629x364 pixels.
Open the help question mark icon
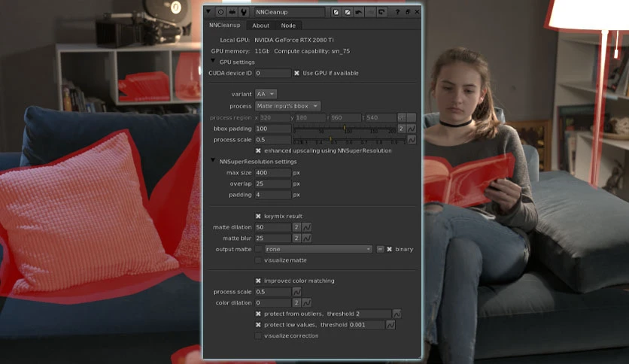397,12
